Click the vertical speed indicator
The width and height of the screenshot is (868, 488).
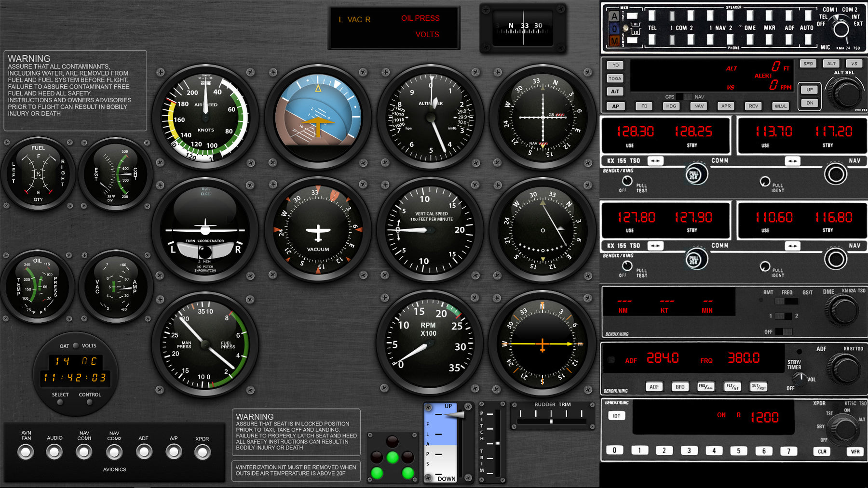point(431,230)
